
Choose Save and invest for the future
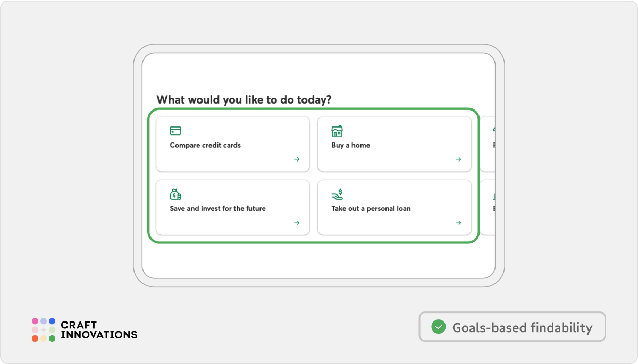217,208
